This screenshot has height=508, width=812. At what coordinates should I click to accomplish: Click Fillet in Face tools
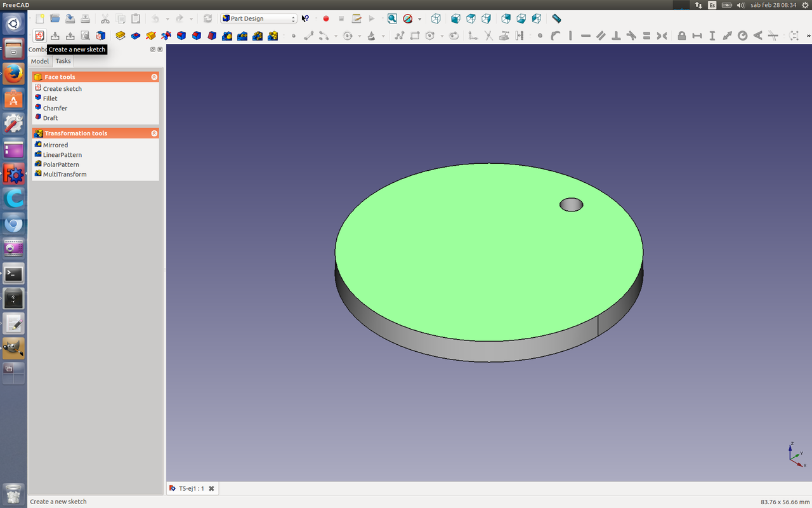click(50, 98)
